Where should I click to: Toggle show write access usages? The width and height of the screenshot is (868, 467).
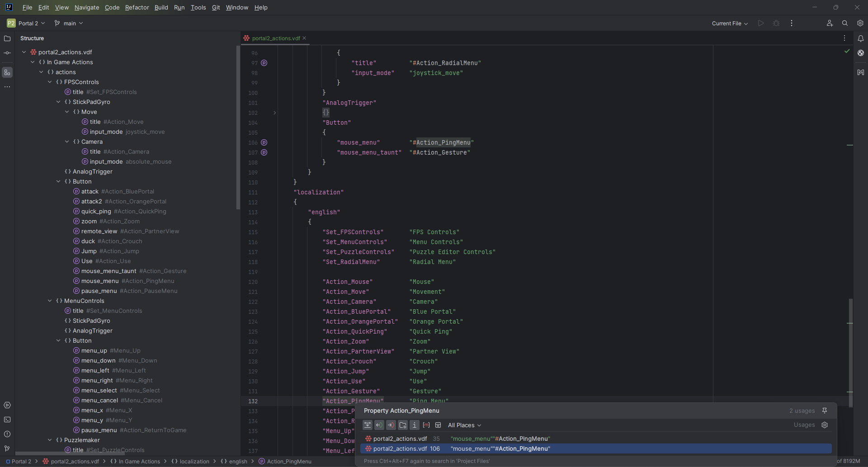click(x=391, y=425)
